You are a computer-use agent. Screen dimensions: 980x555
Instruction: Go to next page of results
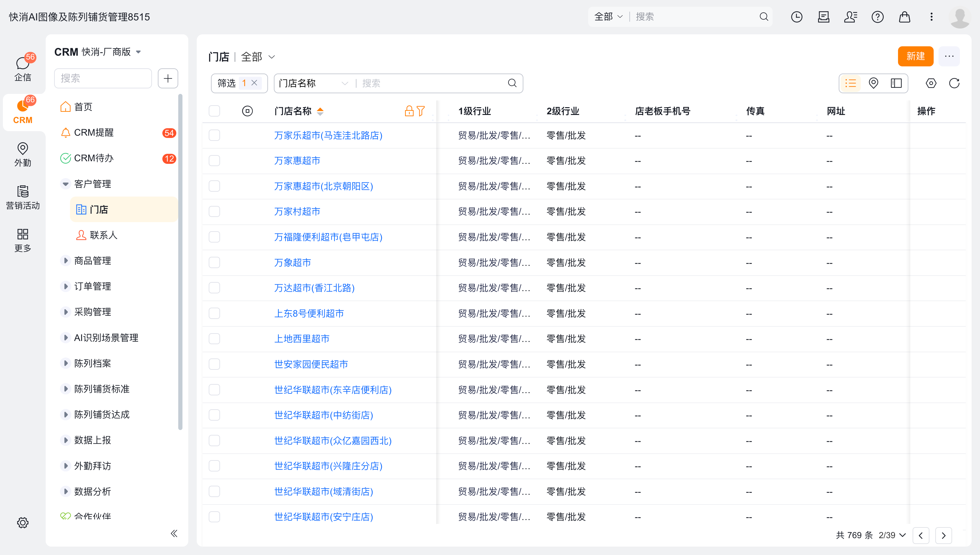[x=943, y=535]
